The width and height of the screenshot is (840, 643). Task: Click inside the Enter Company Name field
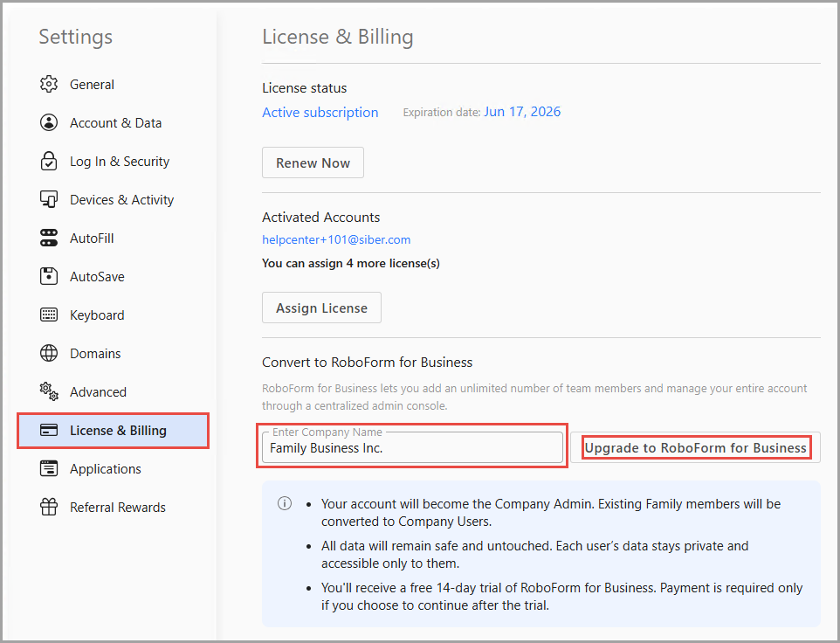click(412, 447)
